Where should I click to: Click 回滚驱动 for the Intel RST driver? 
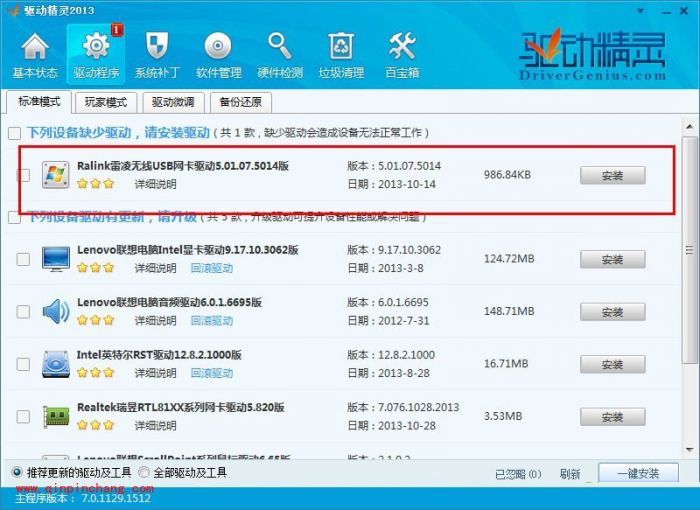212,373
